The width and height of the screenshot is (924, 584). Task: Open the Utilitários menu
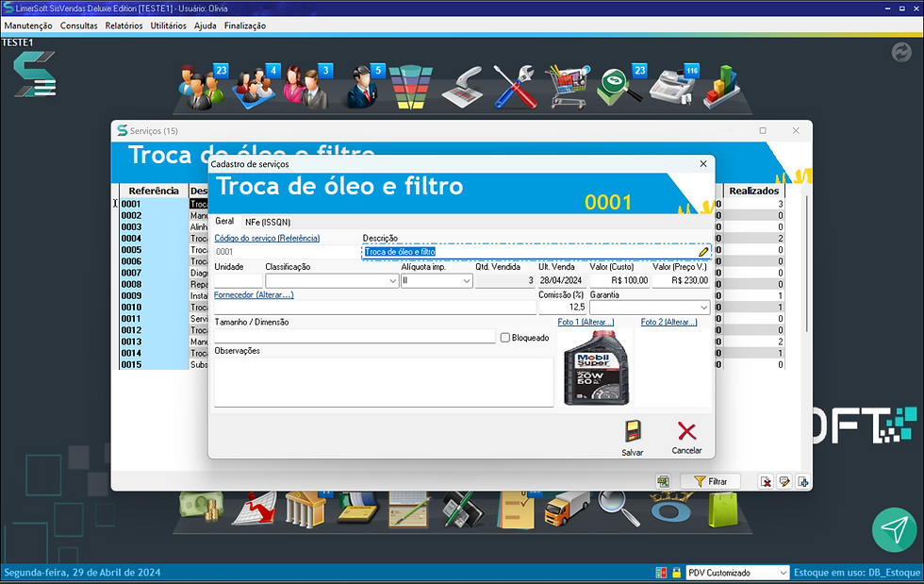(x=168, y=26)
